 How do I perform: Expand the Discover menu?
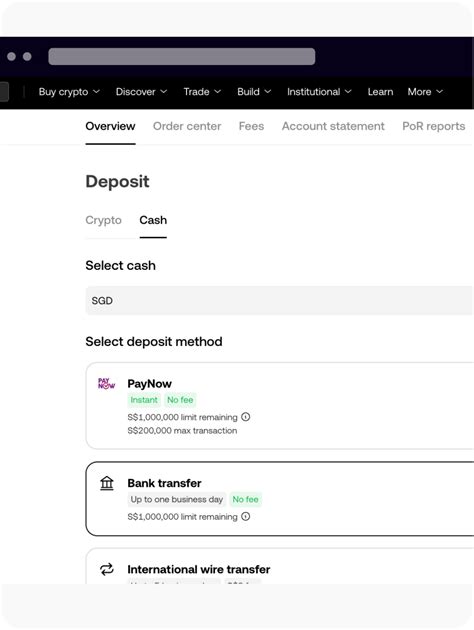(x=141, y=92)
